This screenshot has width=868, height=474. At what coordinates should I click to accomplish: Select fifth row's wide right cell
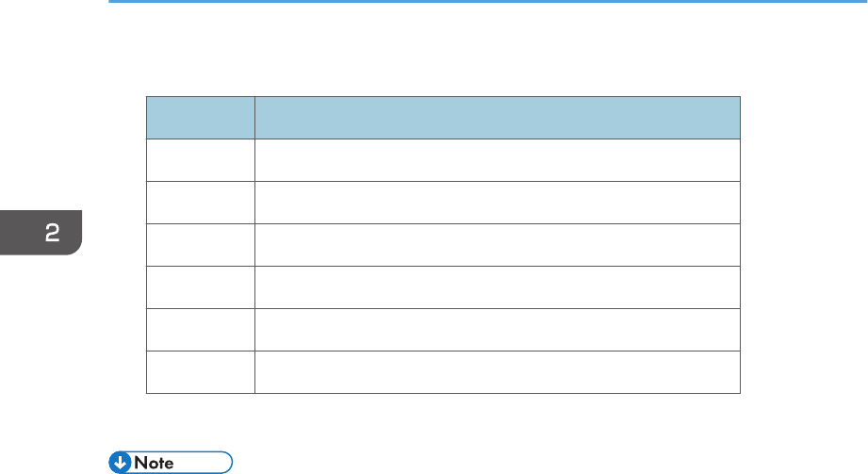pos(497,329)
